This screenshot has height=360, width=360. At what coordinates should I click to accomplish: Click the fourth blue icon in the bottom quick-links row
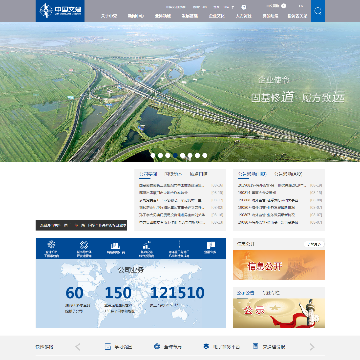(256, 346)
